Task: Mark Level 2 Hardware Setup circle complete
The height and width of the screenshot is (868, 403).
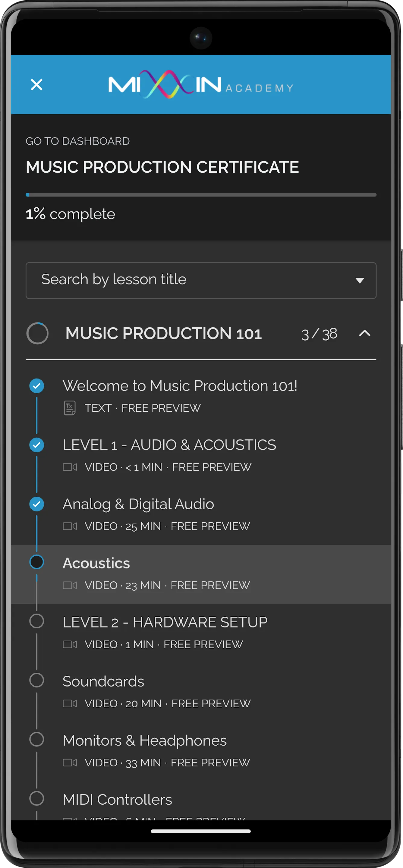Action: (x=37, y=621)
